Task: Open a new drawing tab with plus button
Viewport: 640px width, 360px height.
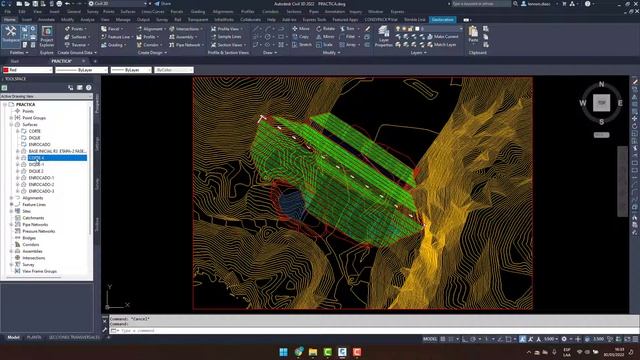Action: [x=95, y=61]
